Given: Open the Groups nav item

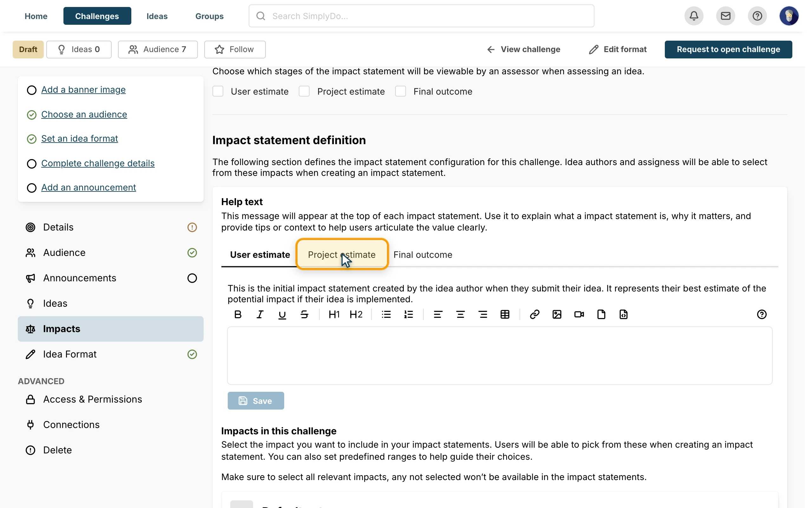Looking at the screenshot, I should coord(209,16).
